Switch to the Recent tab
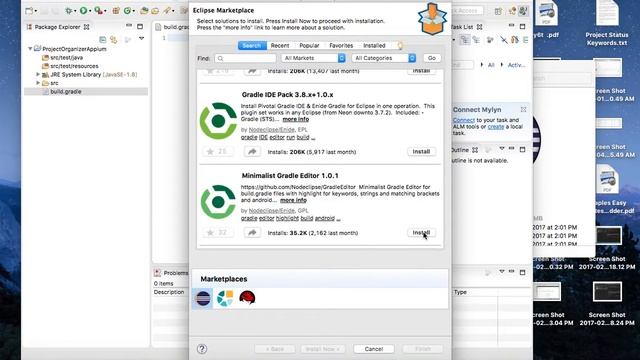Image resolution: width=640 pixels, height=360 pixels. click(x=280, y=45)
